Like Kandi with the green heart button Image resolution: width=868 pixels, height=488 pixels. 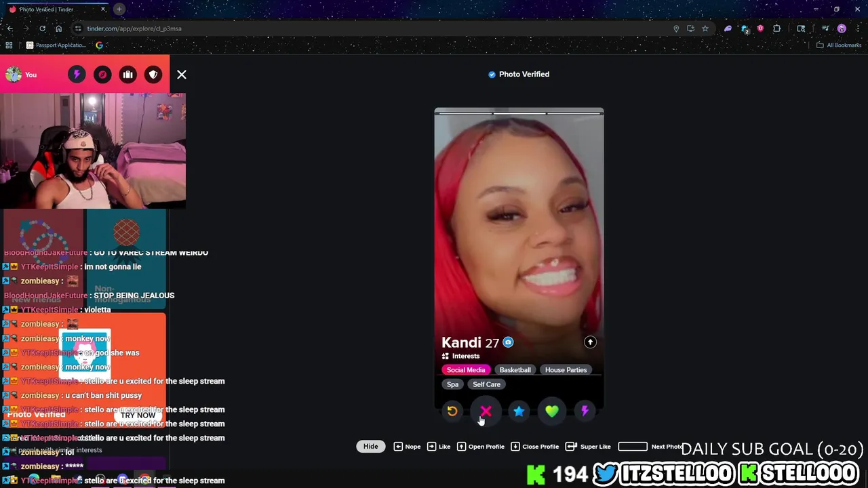tap(552, 411)
